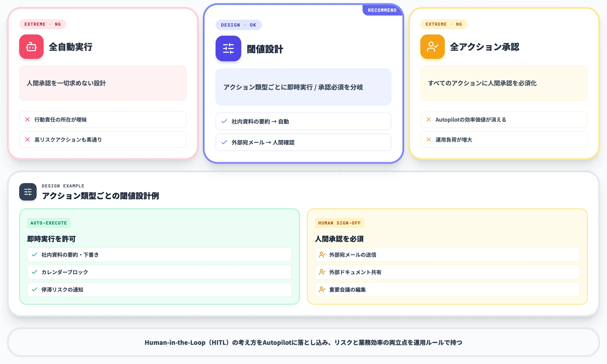The height and width of the screenshot is (364, 607).
Task: Click the 高リスクアクションも素通り row text
Action: tap(68, 140)
